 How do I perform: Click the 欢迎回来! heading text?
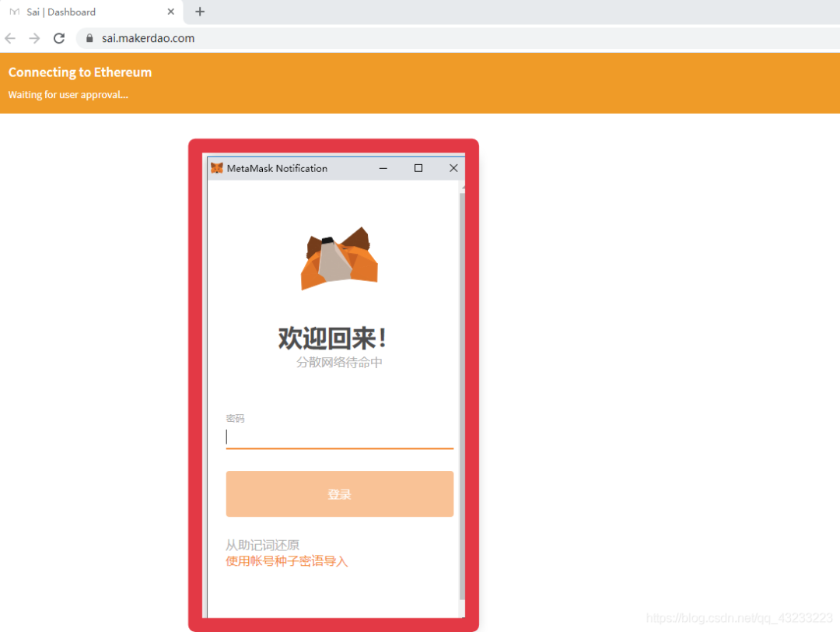click(x=332, y=339)
